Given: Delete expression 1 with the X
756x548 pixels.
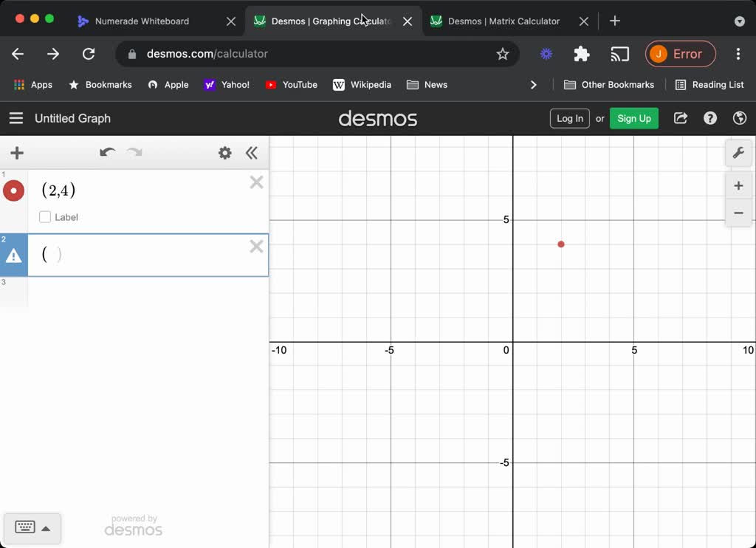Looking at the screenshot, I should (x=256, y=182).
